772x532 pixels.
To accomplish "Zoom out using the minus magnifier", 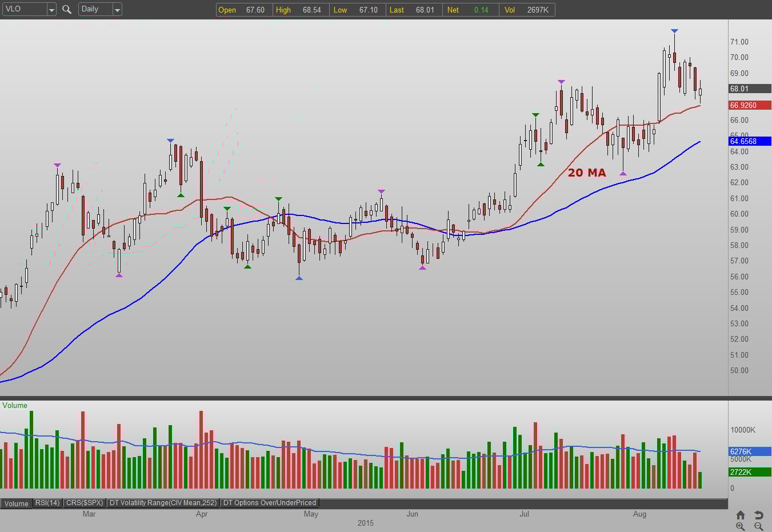I will point(758,526).
